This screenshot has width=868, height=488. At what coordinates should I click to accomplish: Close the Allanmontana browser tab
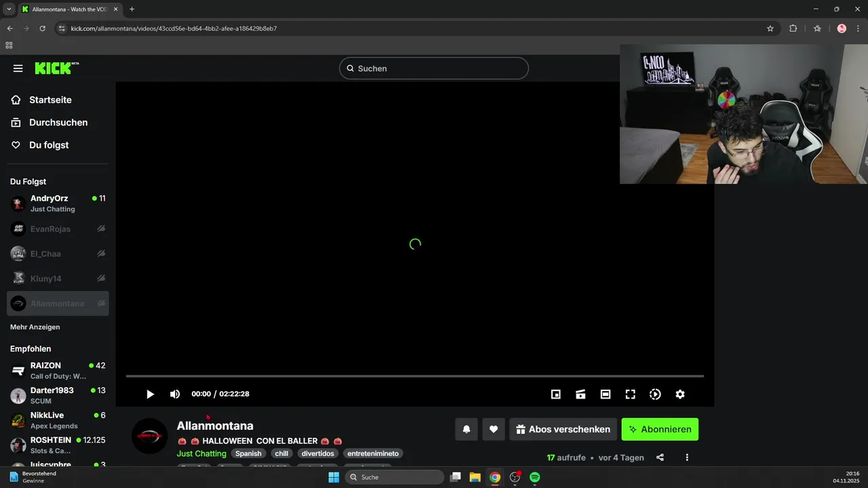115,9
